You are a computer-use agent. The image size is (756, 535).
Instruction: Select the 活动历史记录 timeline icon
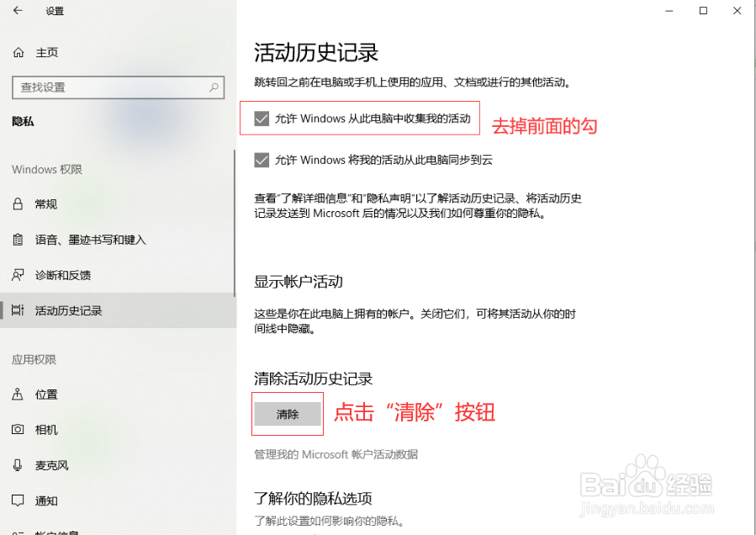18,310
